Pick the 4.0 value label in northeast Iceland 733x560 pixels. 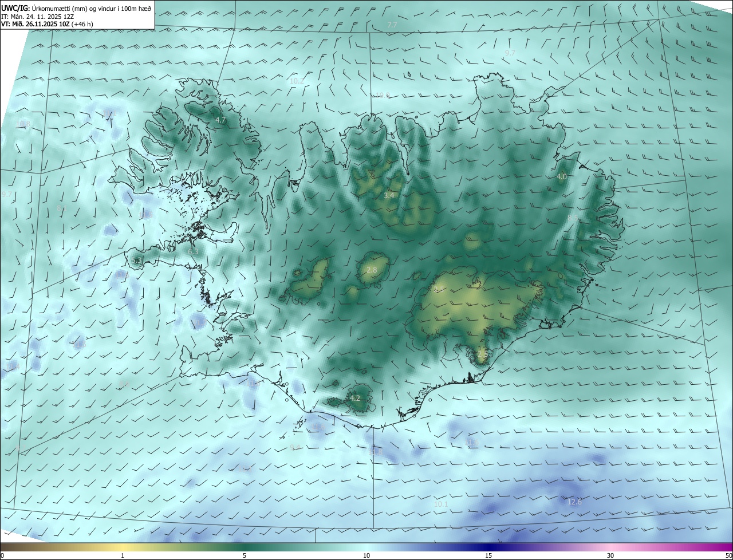point(562,176)
